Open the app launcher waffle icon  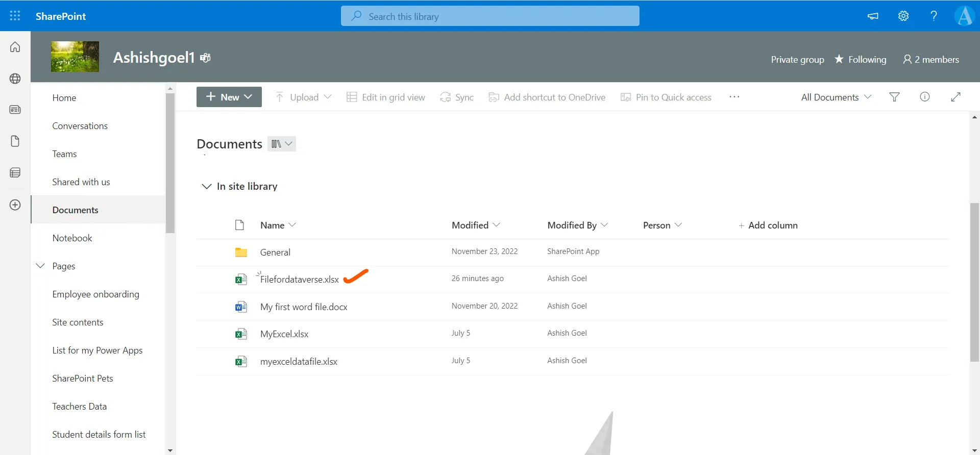click(15, 16)
